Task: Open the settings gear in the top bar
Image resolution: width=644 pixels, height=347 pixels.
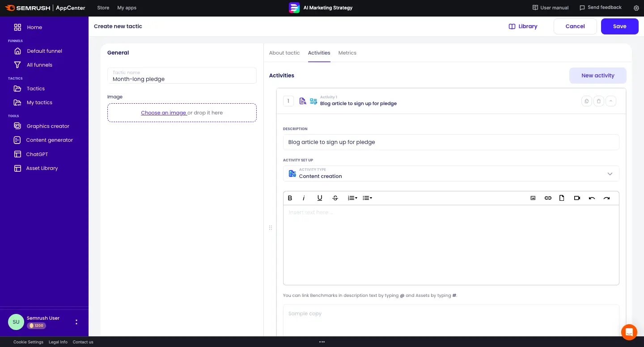Action: pyautogui.click(x=636, y=8)
